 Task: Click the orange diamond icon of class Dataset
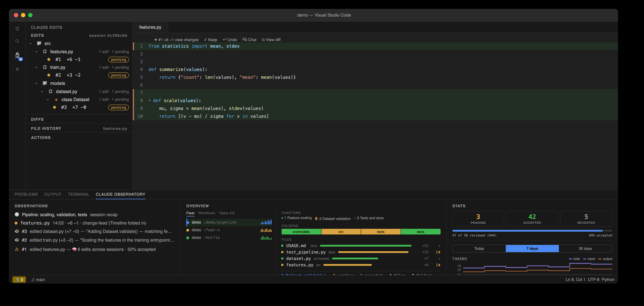click(56, 100)
